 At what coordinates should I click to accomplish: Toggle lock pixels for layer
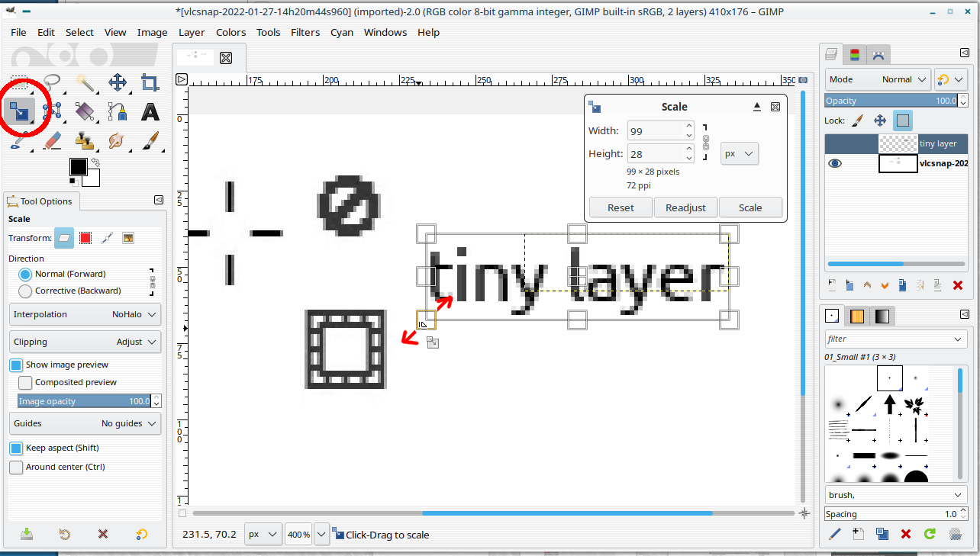click(857, 121)
